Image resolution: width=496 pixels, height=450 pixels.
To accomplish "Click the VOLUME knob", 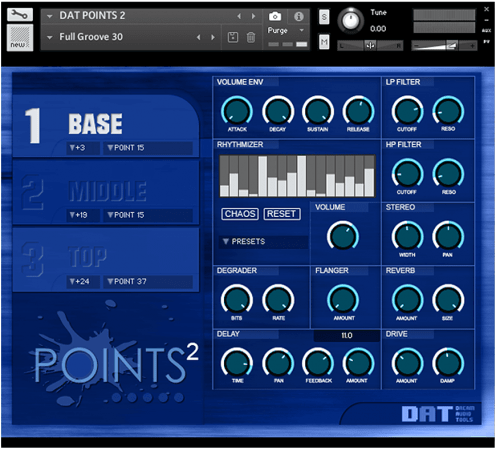I will [x=343, y=236].
